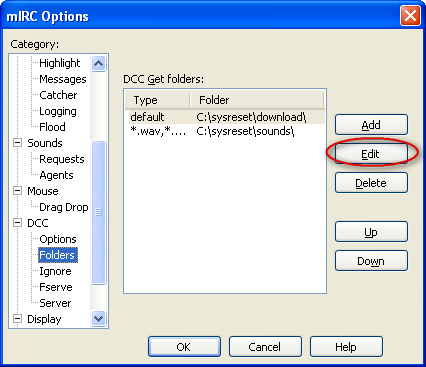426x367 pixels.
Task: Click the category list scrollbar thumb
Action: coord(98,212)
